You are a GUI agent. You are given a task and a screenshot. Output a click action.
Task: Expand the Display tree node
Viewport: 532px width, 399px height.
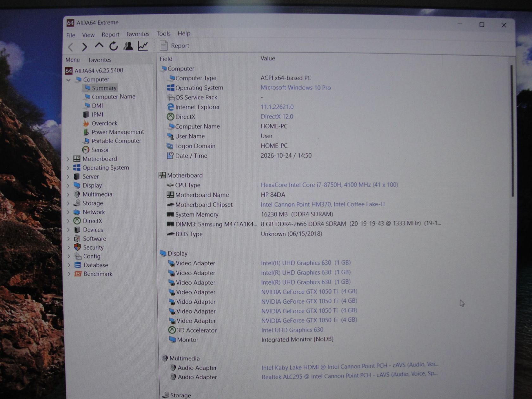68,186
